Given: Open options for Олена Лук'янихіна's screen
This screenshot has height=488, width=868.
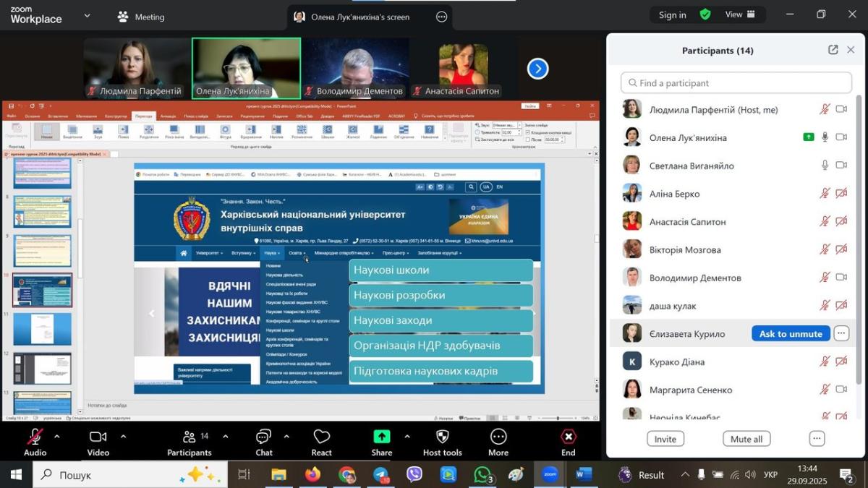Looking at the screenshot, I should pos(441,17).
